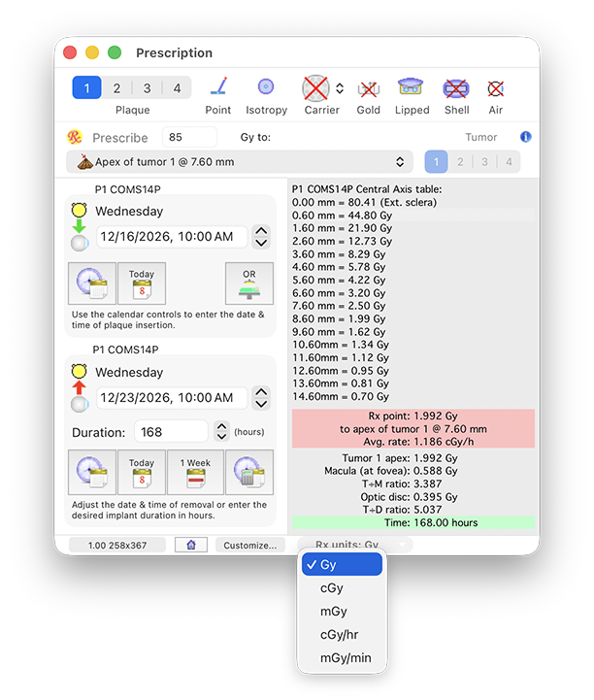Open the Rx units dropdown
The height and width of the screenshot is (700, 594).
[x=355, y=545]
